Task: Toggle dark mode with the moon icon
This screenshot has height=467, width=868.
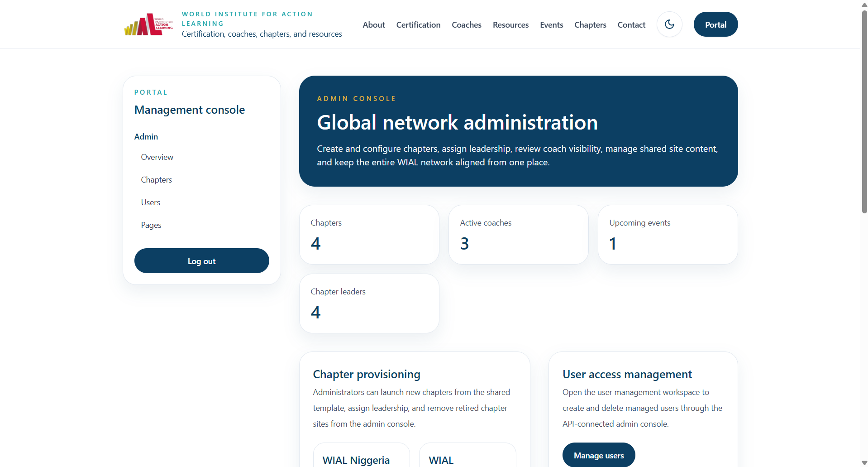Action: 669,24
